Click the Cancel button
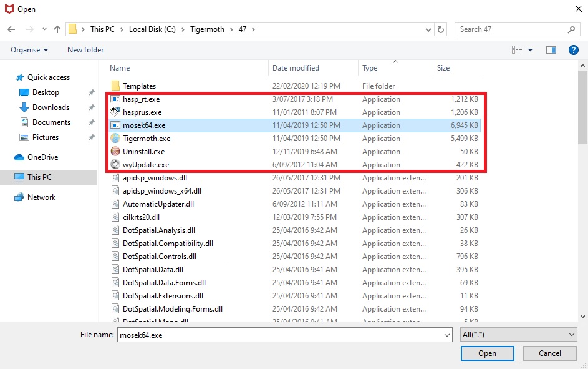 tap(550, 353)
